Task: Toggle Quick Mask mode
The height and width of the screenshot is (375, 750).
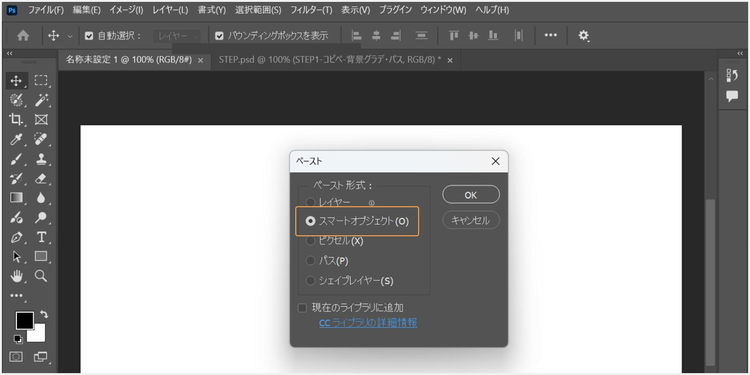Action: click(x=17, y=357)
